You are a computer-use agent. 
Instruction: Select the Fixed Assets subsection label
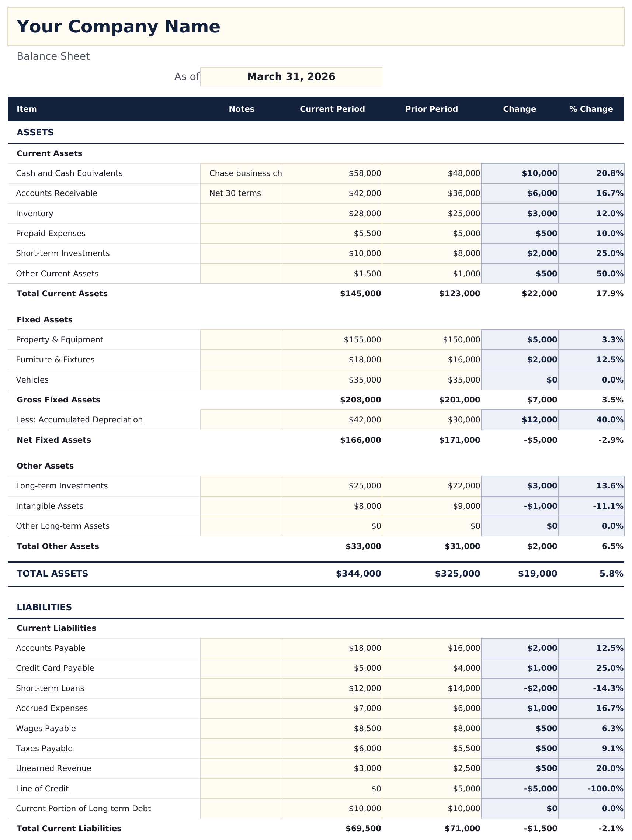(x=44, y=319)
